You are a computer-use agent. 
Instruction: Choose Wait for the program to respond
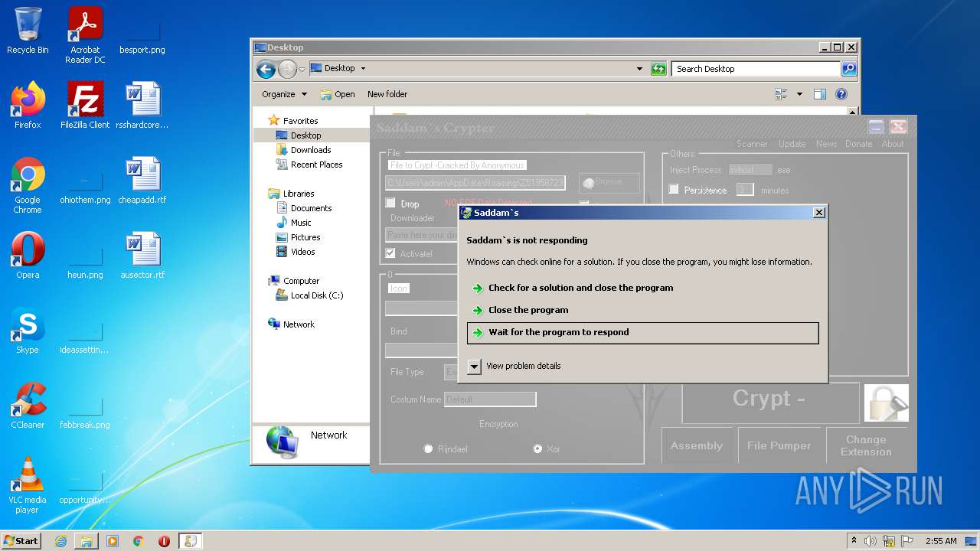pyautogui.click(x=642, y=332)
